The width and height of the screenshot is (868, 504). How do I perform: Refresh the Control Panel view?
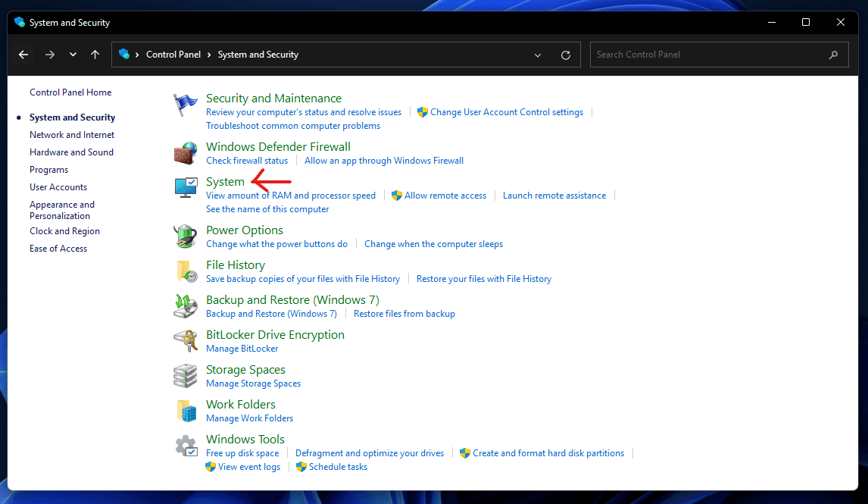click(x=565, y=55)
